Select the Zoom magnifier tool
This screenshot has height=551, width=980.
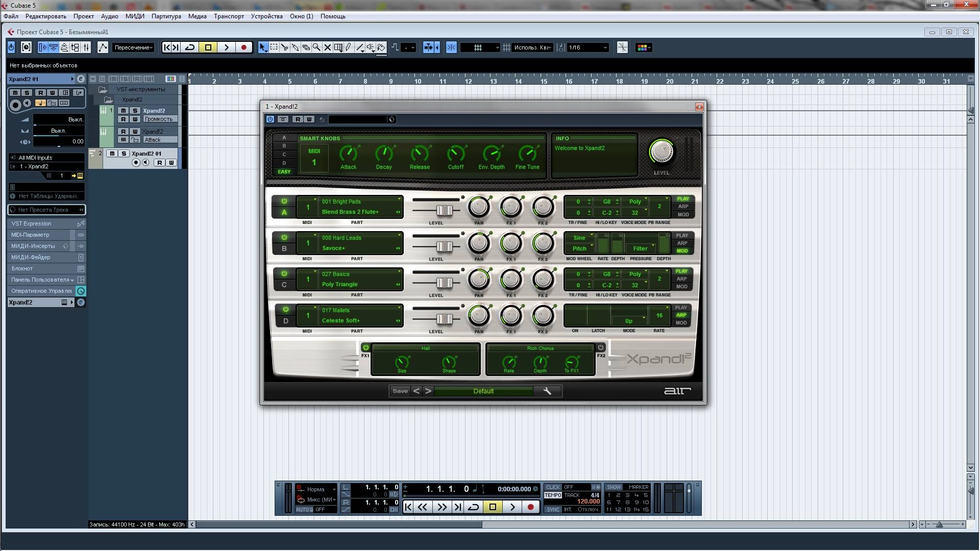[x=316, y=47]
